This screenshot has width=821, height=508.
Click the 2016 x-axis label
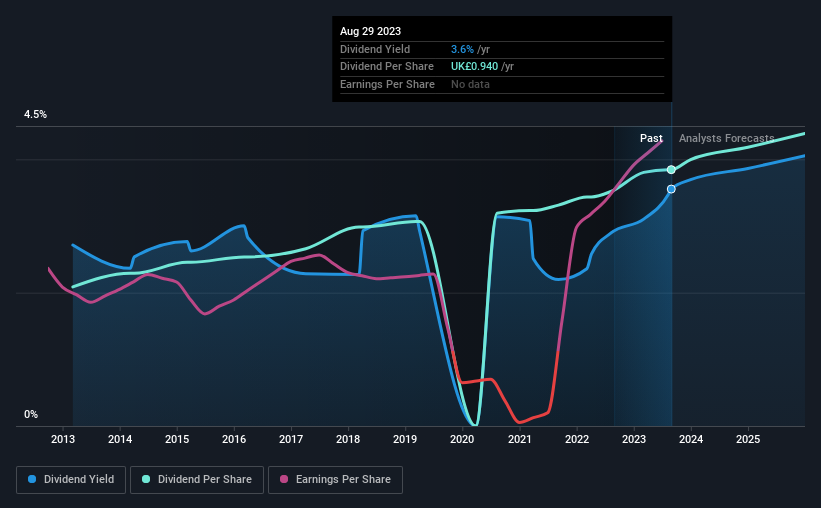click(234, 439)
